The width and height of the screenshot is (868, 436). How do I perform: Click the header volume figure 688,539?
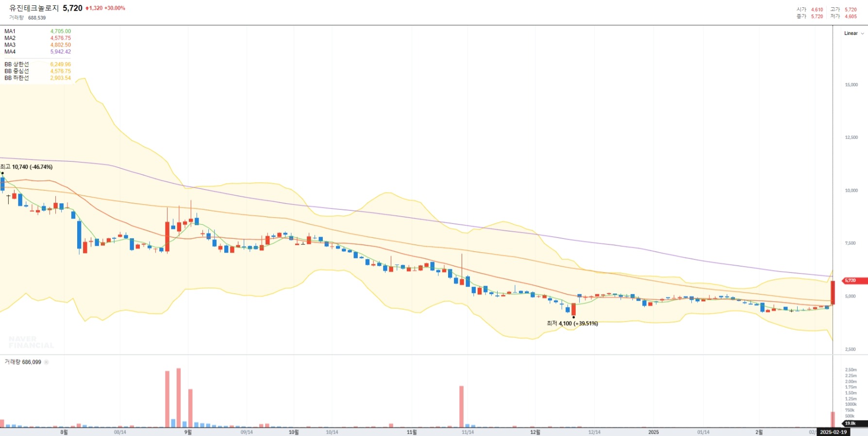(x=37, y=17)
